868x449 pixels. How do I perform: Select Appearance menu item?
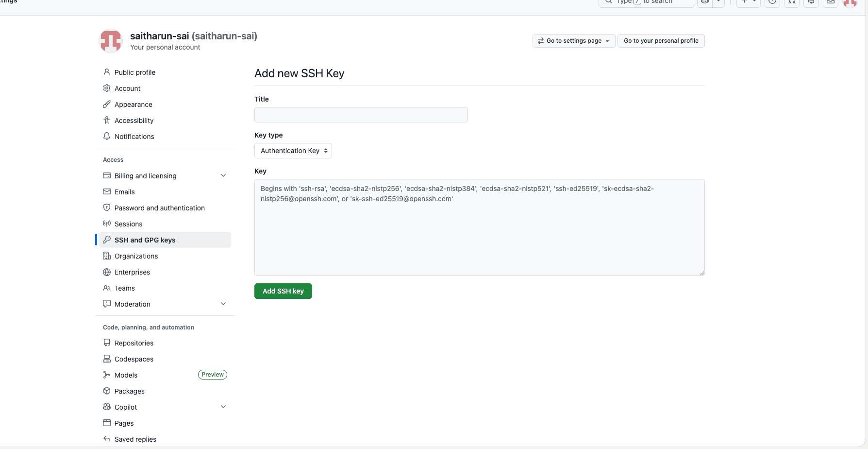point(165,104)
